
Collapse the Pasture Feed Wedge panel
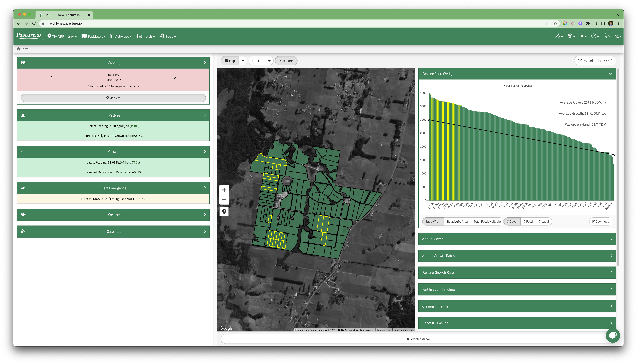(517, 74)
